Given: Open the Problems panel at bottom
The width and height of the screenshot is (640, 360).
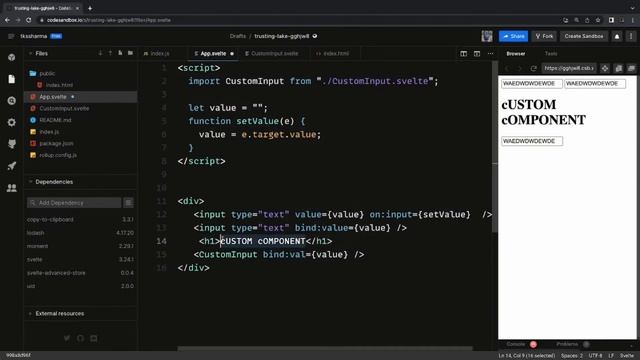Looking at the screenshot, I should click(x=567, y=344).
